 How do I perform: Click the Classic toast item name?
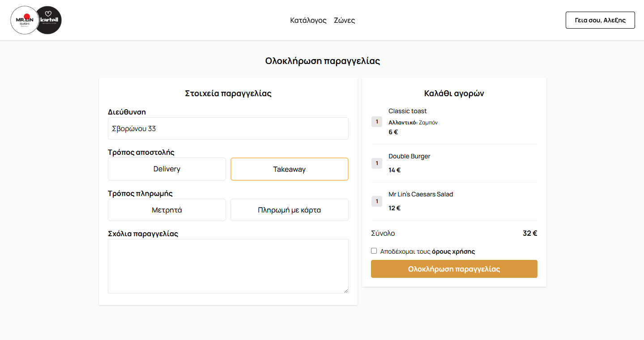point(407,111)
